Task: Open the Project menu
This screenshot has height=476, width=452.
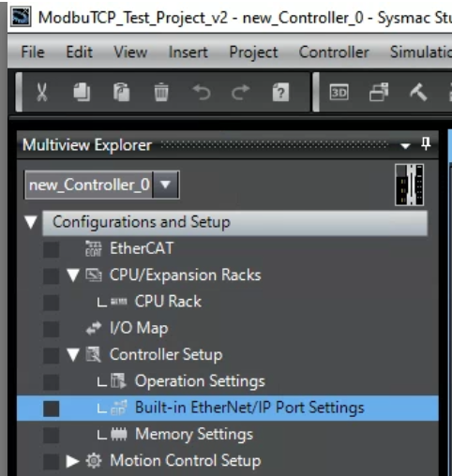Action: [x=253, y=52]
